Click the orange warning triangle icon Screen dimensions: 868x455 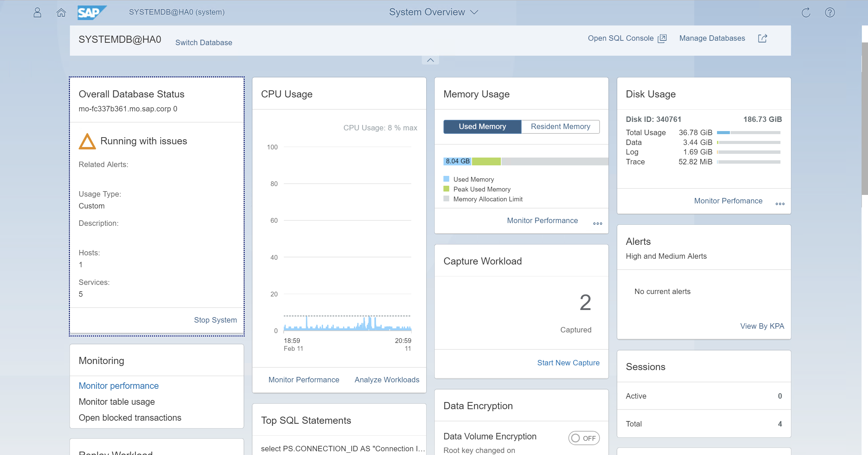pos(87,141)
